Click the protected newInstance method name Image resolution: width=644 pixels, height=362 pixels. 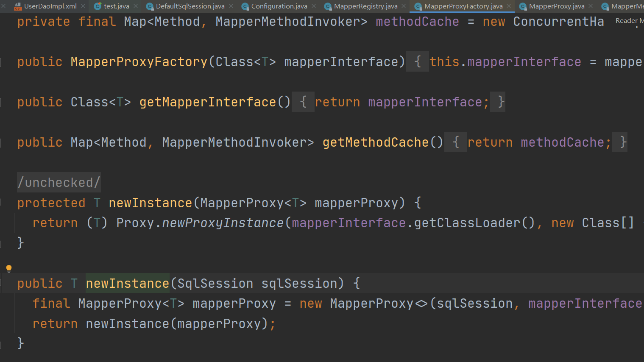[x=151, y=203]
